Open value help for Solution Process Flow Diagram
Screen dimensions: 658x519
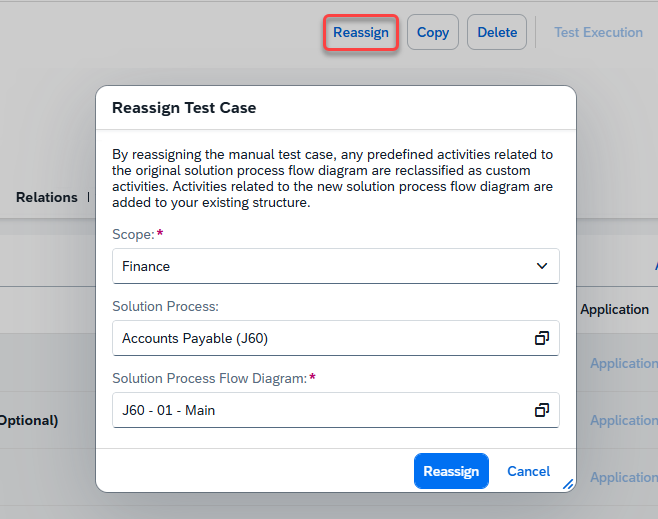(x=541, y=410)
